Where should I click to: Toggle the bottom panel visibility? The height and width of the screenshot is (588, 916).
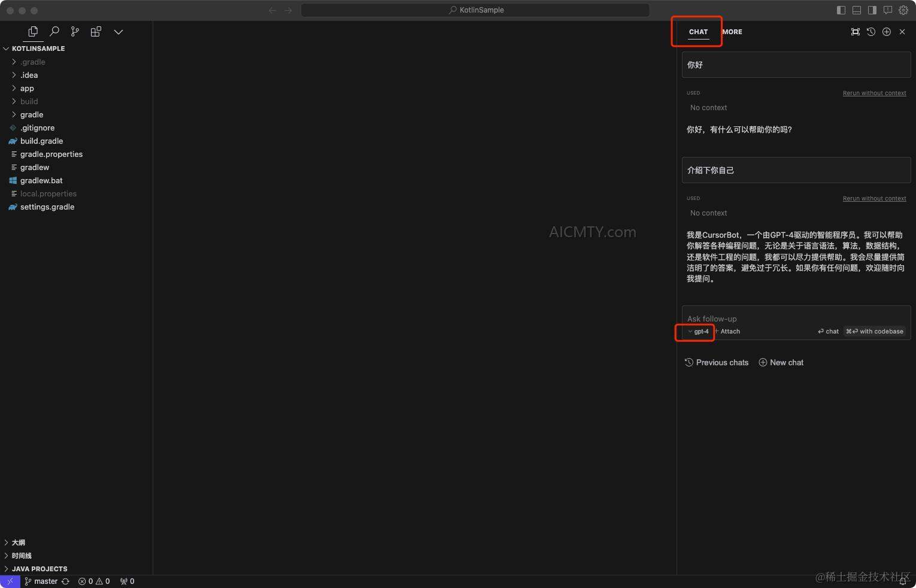point(857,10)
